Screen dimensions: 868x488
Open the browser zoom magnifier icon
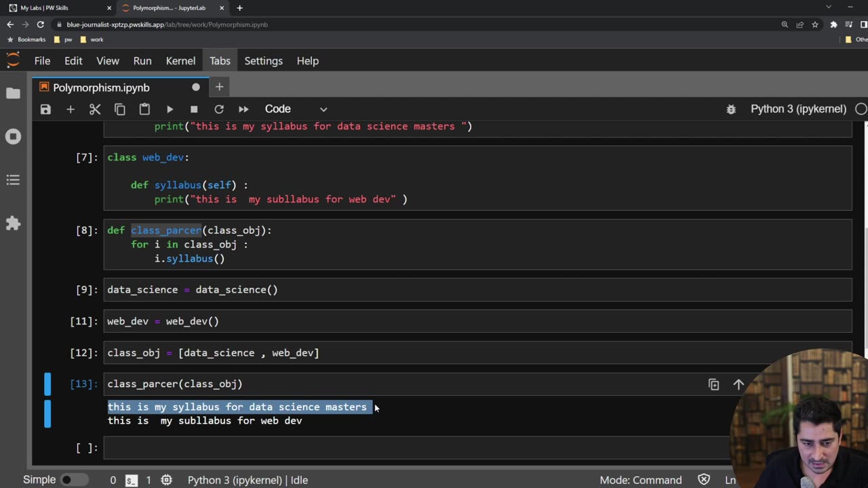pos(785,24)
